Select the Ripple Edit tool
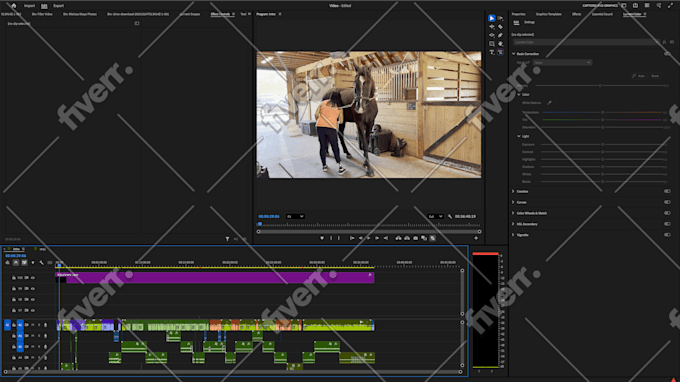 [491, 27]
